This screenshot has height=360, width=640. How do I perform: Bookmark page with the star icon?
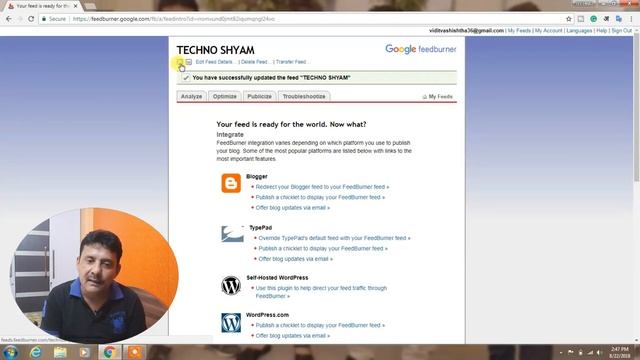point(569,19)
